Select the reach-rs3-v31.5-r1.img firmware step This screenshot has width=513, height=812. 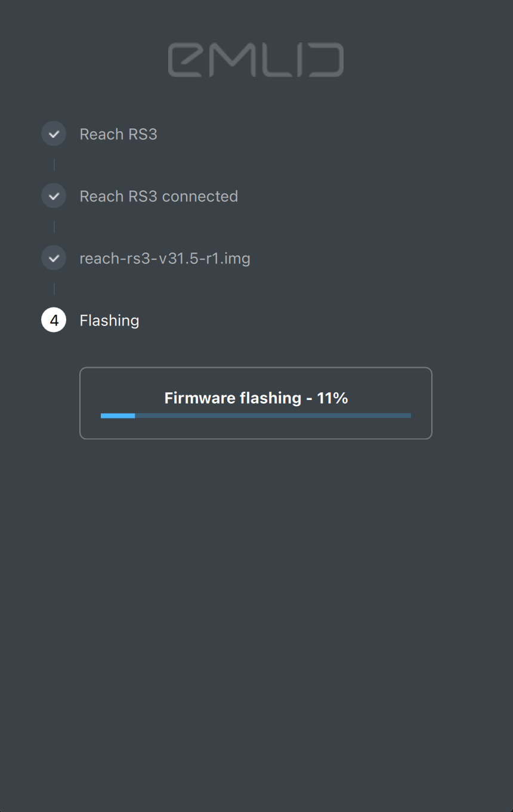pos(165,259)
